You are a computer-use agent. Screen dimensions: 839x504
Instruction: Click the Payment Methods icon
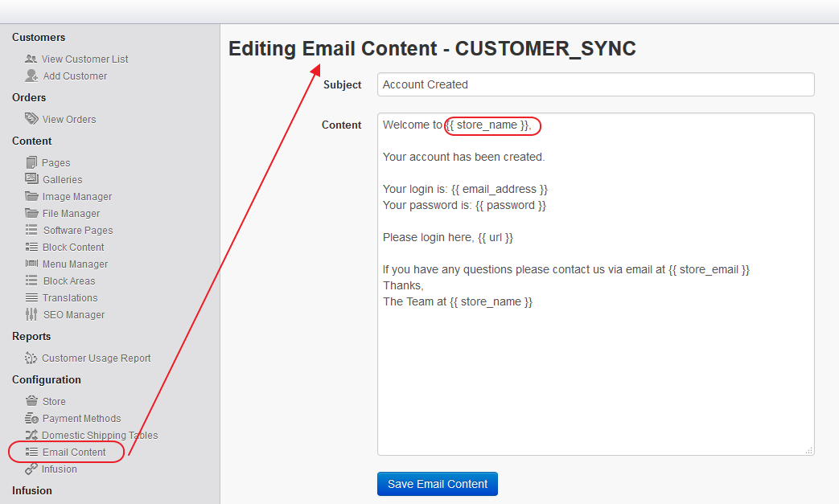pyautogui.click(x=31, y=418)
